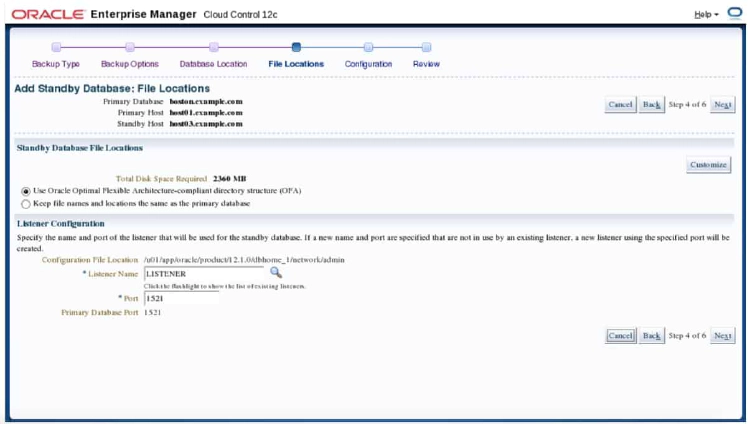Click the standby host host03.example.com
Screen dimensions: 750x424
pyautogui.click(x=206, y=123)
